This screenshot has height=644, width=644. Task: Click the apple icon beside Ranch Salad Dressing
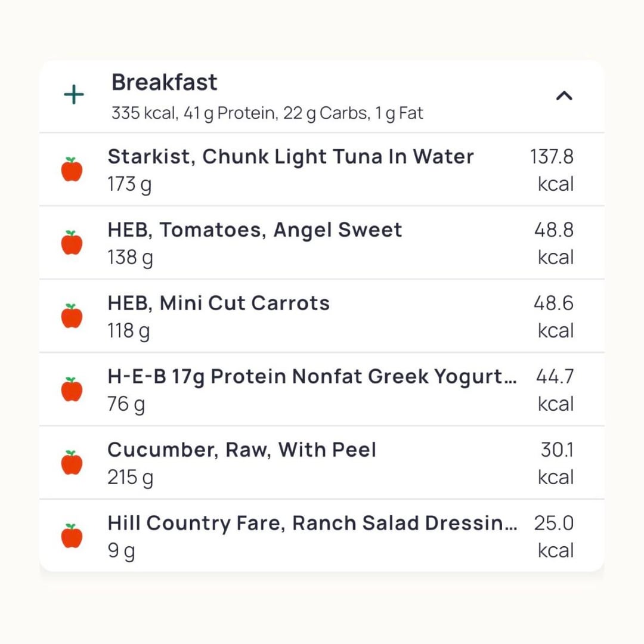72,537
